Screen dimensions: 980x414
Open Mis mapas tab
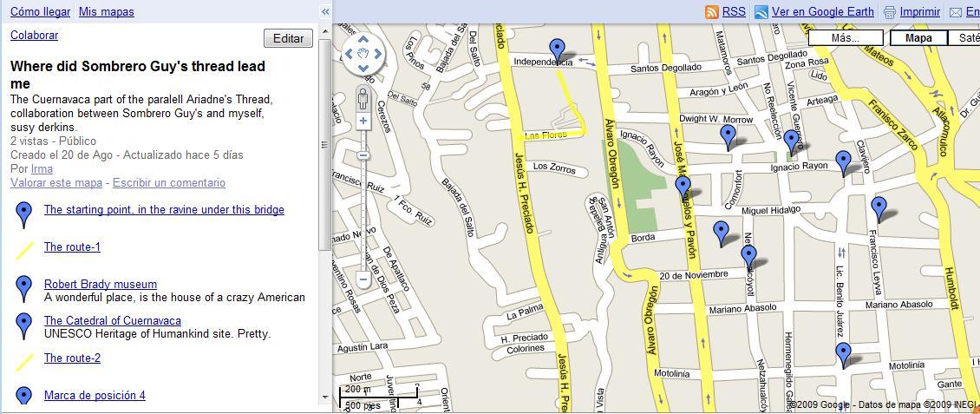click(x=106, y=12)
